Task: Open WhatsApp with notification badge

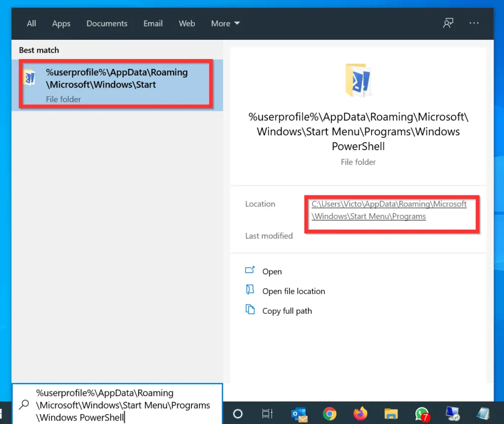Action: (422, 414)
